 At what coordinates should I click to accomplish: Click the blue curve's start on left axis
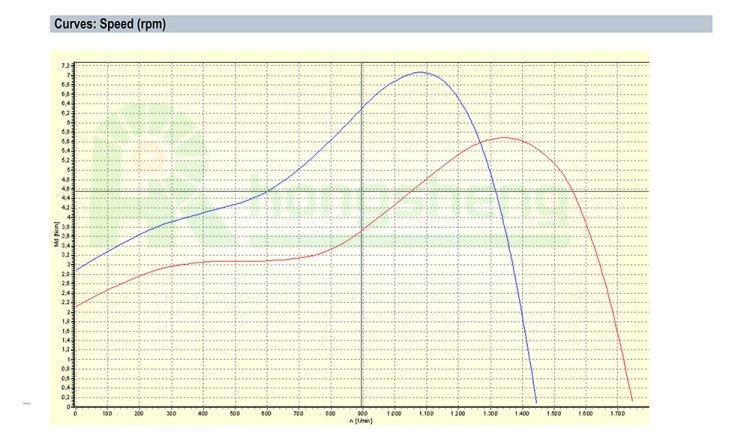[x=76, y=271]
